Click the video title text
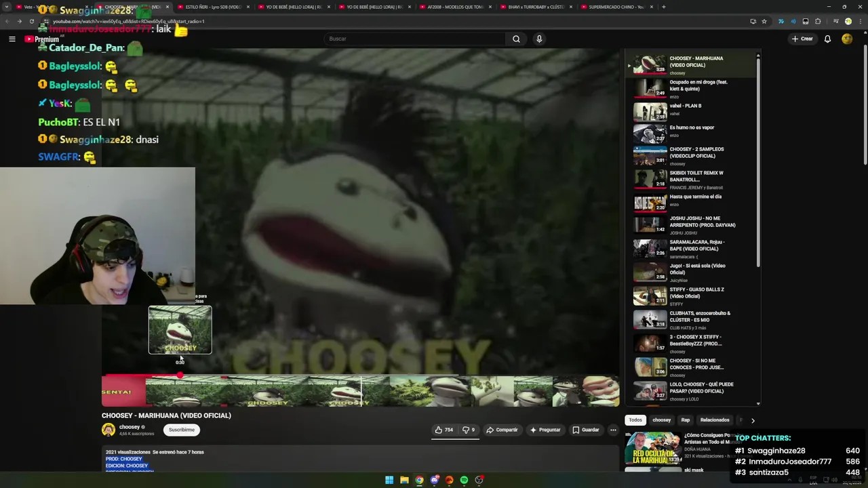This screenshot has width=868, height=488. click(166, 415)
